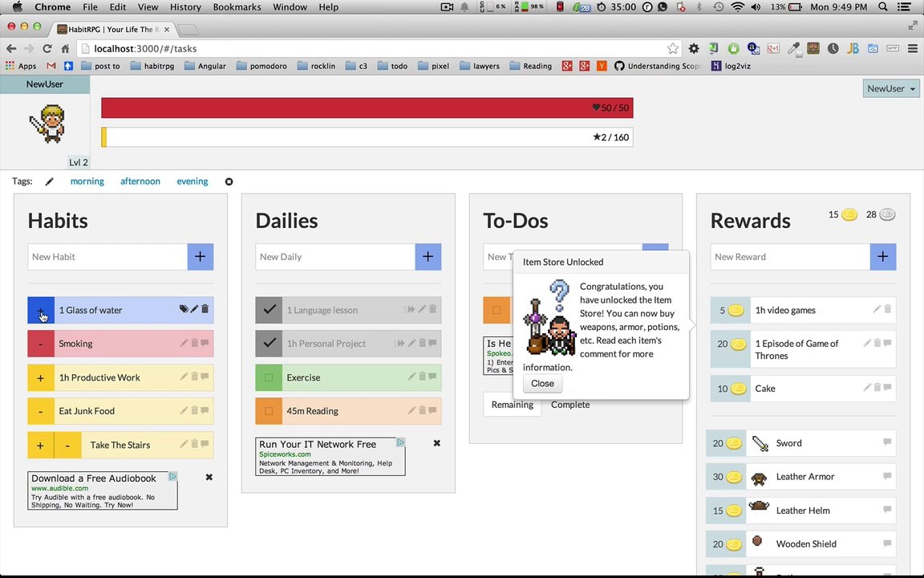Switch to the Complete tab in To-Dos
Viewport: 924px width, 578px height.
pos(570,405)
